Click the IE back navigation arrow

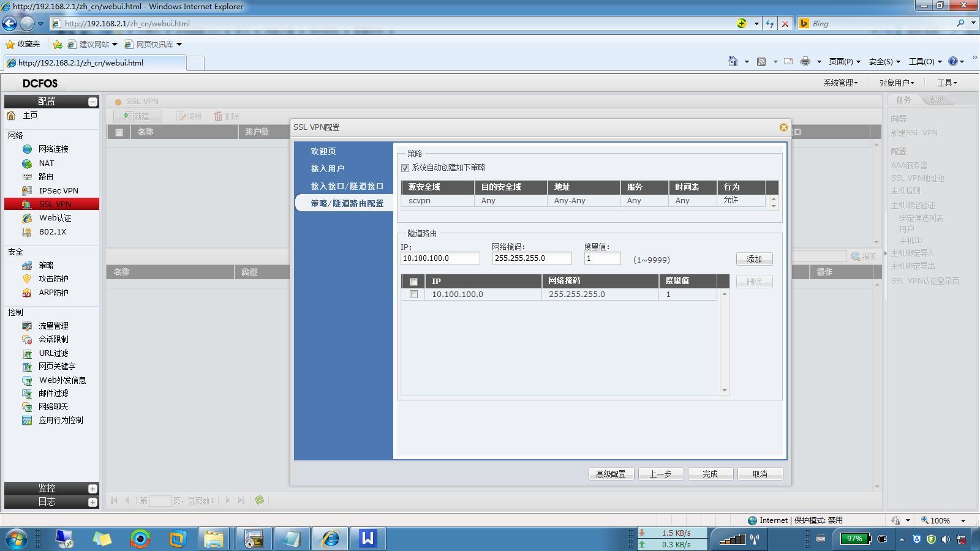[x=10, y=23]
